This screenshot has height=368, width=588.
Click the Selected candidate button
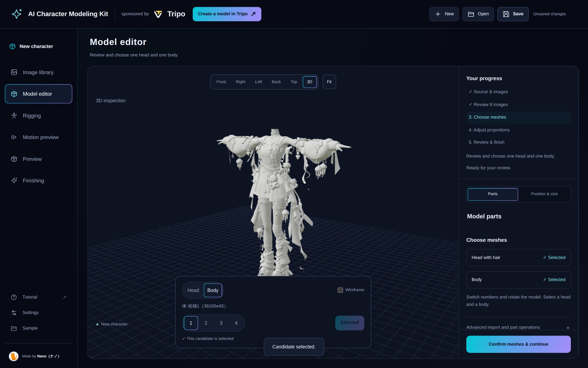[x=350, y=323]
